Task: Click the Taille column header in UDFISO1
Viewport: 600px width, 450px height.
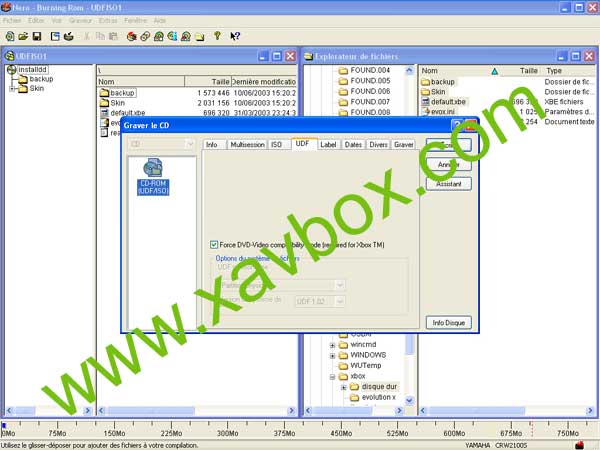Action: coord(208,82)
